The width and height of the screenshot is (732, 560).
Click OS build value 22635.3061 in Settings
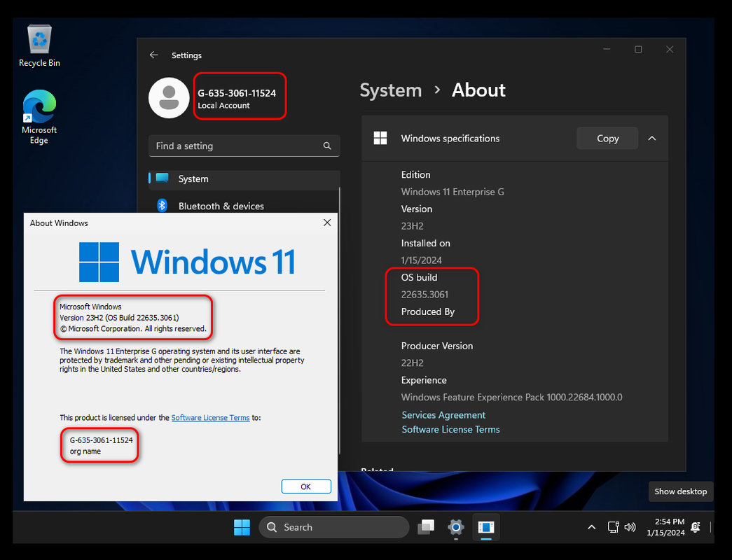[424, 295]
